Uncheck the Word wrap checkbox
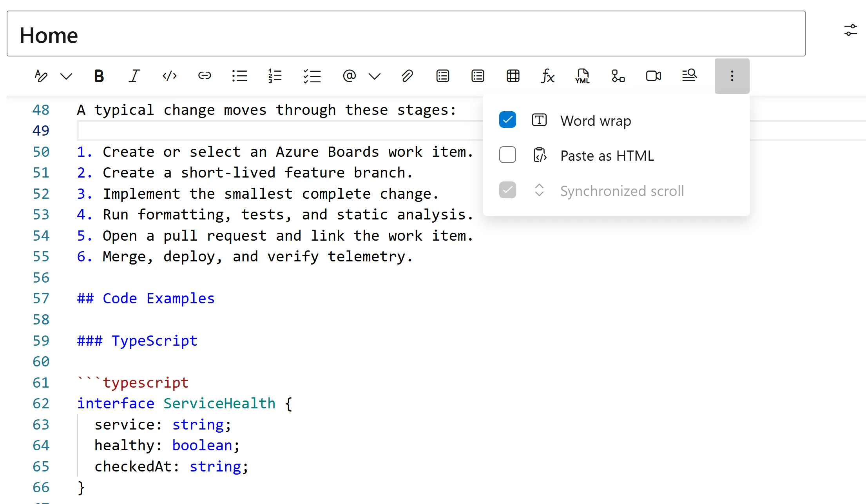 click(507, 120)
